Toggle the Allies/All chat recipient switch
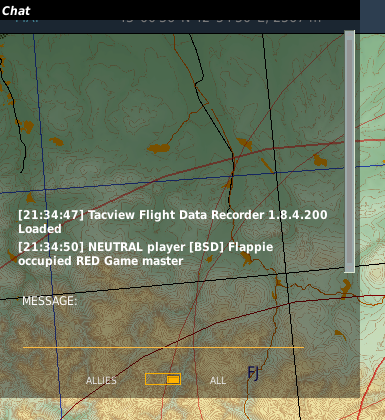The height and width of the screenshot is (420, 385). pyautogui.click(x=163, y=379)
